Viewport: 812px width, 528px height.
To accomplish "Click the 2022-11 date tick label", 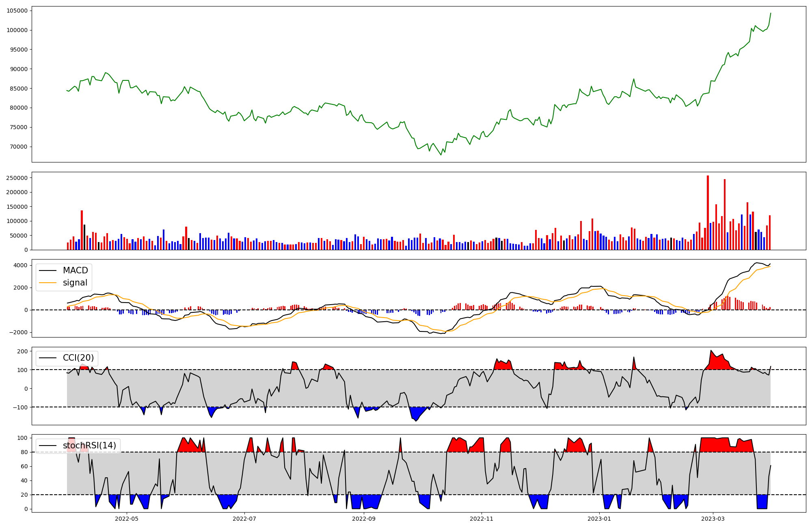I will point(482,519).
